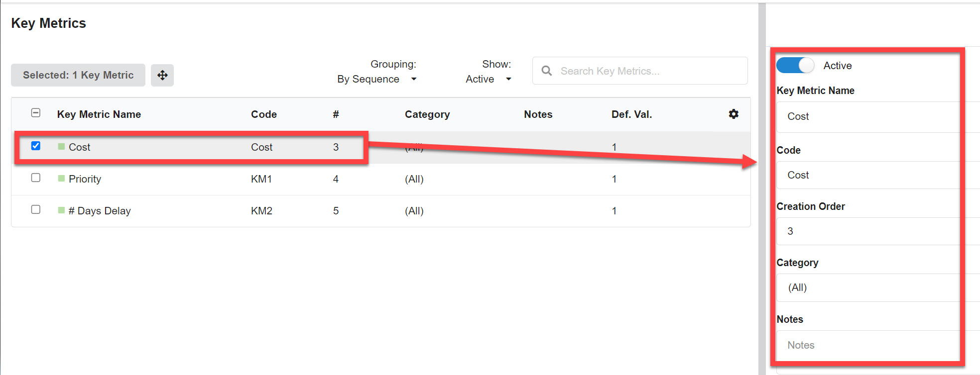Open the Grouping By Sequence dropdown
This screenshot has height=375, width=980.
tap(377, 79)
